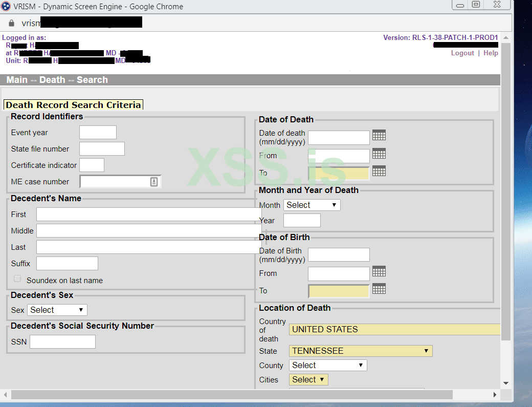
Task: Click the Help link
Action: pos(491,53)
